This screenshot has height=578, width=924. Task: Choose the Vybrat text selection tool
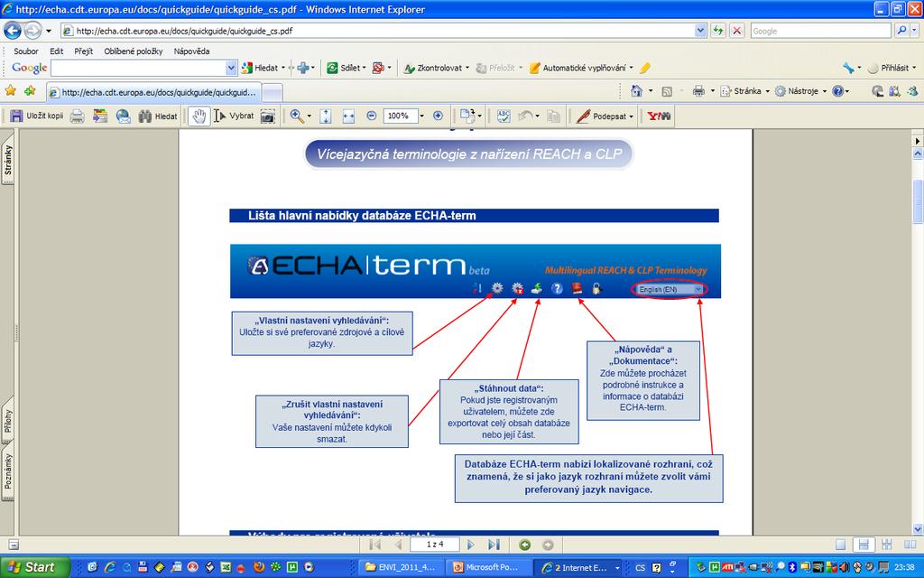click(234, 117)
